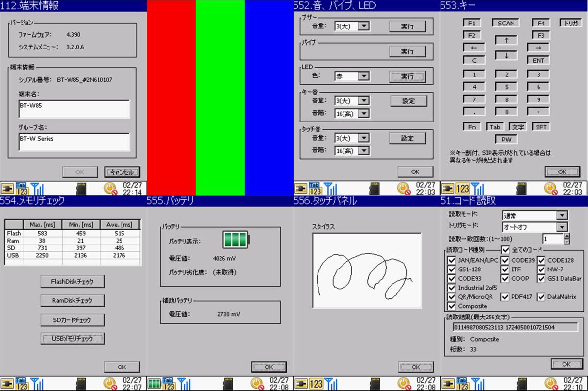Tap the green battery icon in 555.バッテリ status bar
The image size is (588, 391).
coord(154,384)
